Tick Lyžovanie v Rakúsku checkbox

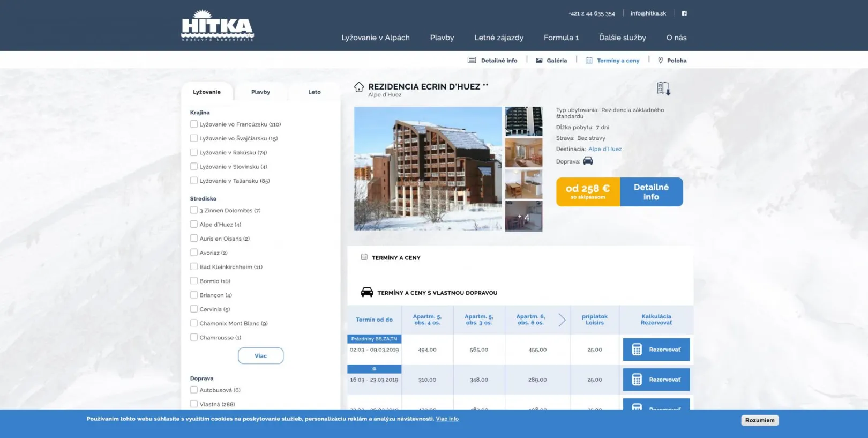coord(194,152)
